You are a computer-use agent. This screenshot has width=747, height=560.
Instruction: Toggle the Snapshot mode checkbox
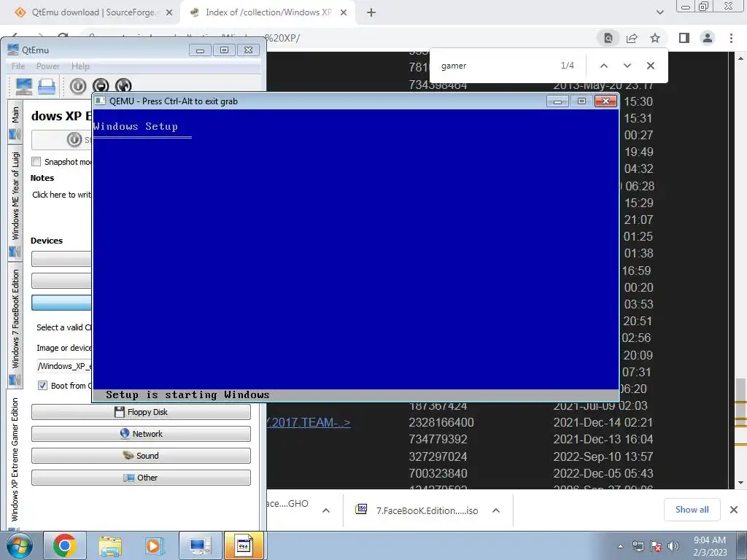pyautogui.click(x=36, y=161)
